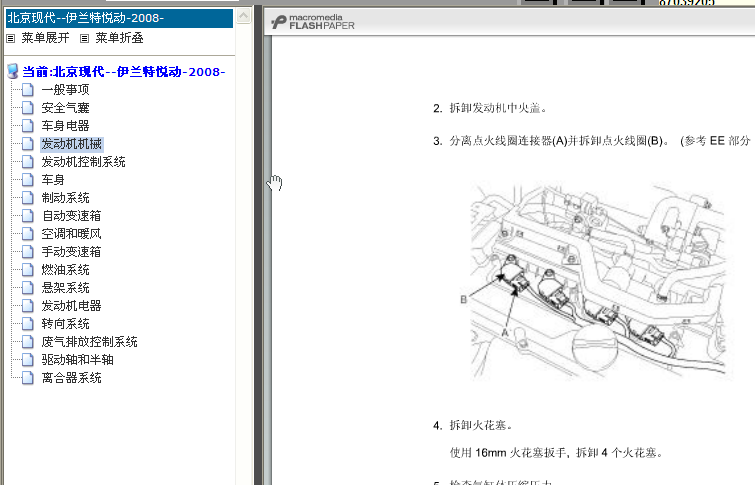Select root node 当前:北京现代--伊兰特悦动-2008-

coord(123,72)
